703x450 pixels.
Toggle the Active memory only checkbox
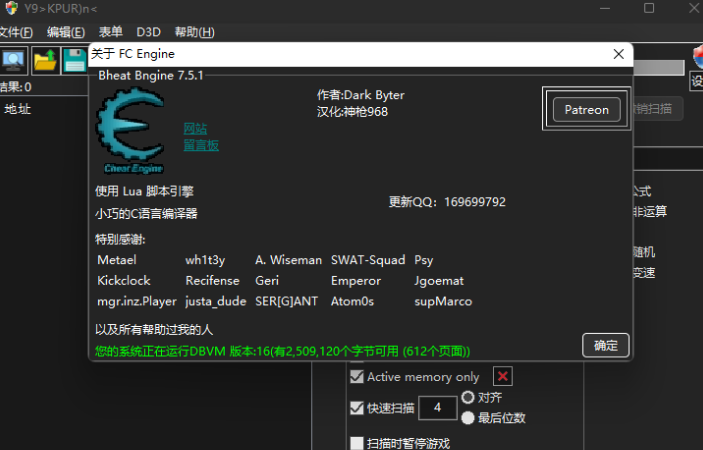(357, 376)
